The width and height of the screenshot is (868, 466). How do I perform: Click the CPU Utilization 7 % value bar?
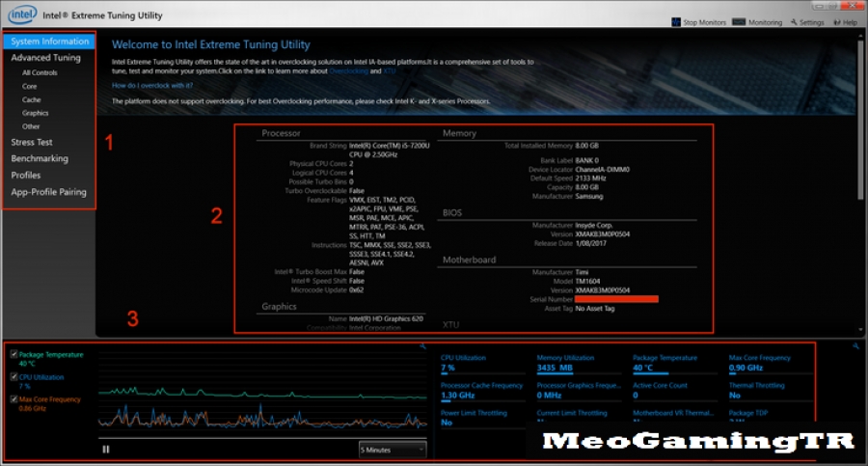click(x=448, y=368)
